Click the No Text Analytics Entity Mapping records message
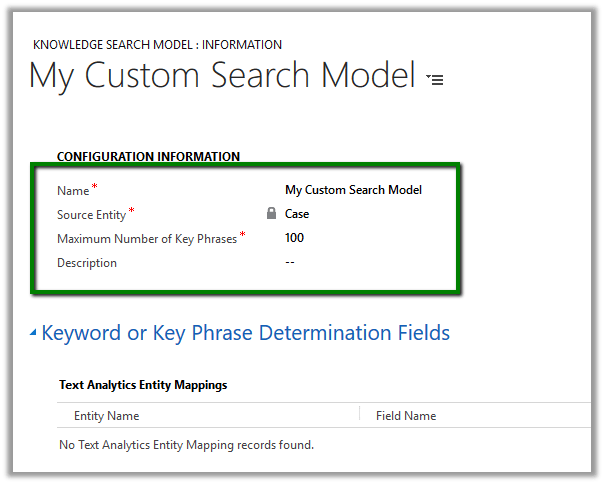 point(186,445)
